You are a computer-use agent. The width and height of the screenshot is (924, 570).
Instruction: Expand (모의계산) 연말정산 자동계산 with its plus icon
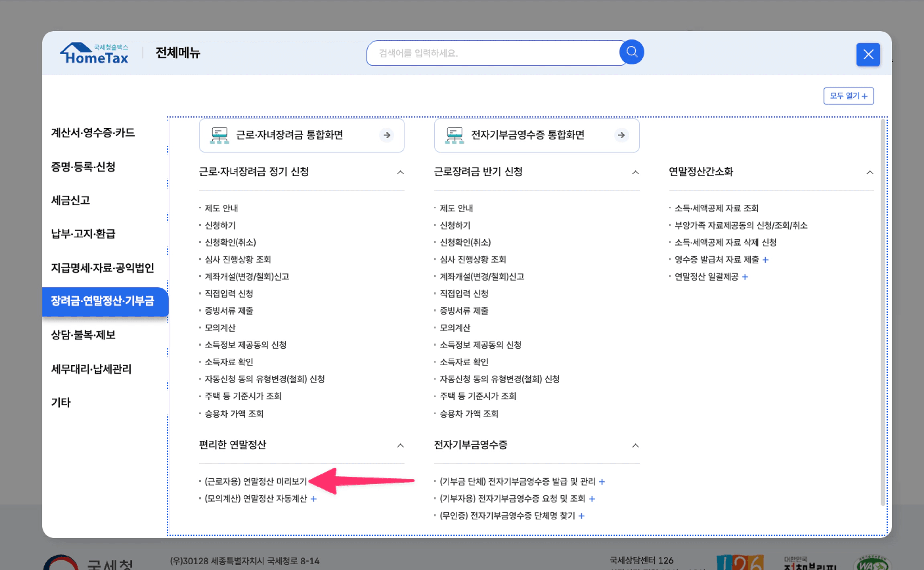tap(313, 499)
